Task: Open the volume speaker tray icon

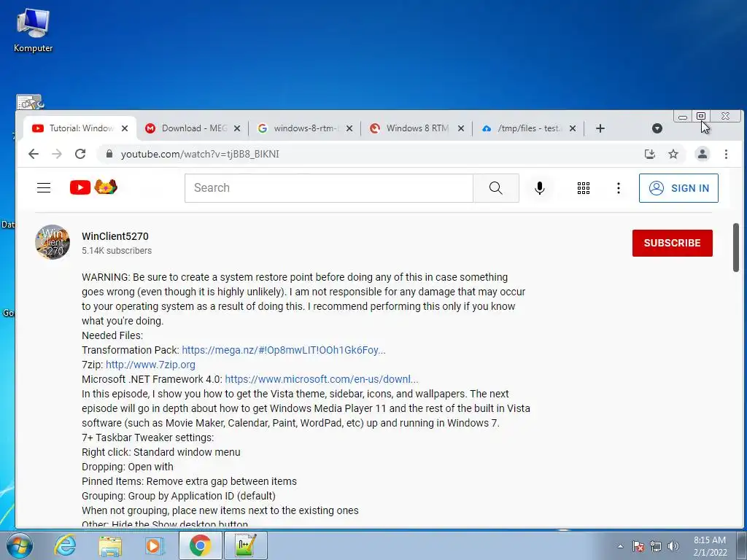Action: pos(673,546)
